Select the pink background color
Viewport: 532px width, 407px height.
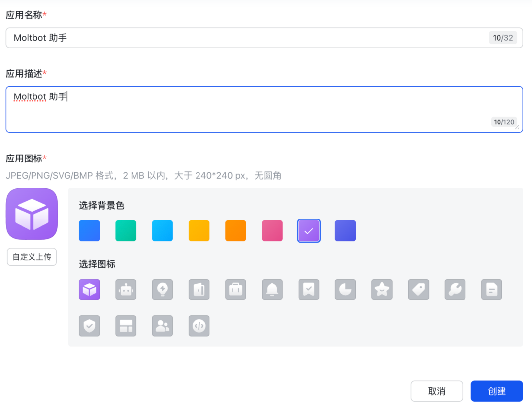(x=272, y=231)
